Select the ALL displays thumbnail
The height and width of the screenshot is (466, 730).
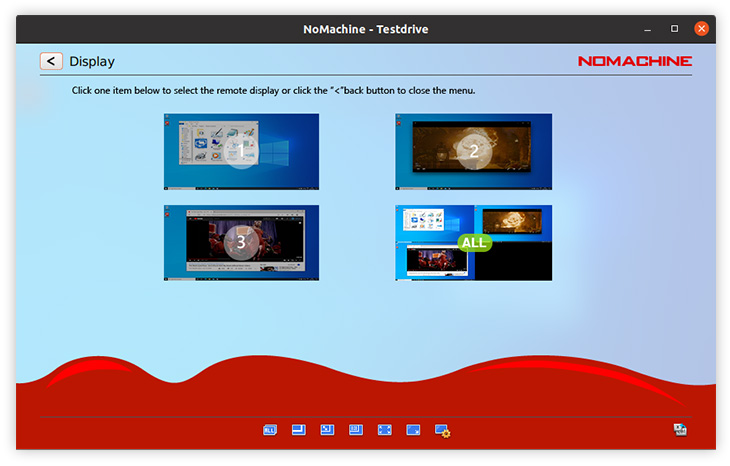coord(473,242)
